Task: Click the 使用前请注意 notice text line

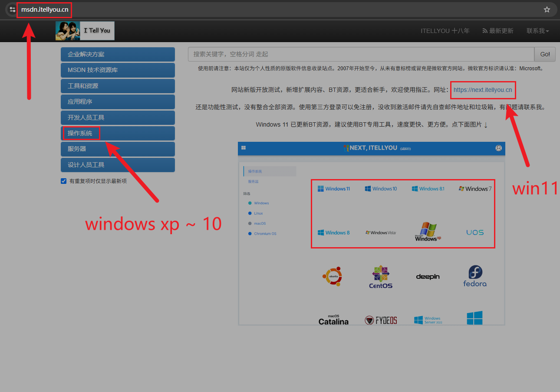Action: [x=370, y=69]
